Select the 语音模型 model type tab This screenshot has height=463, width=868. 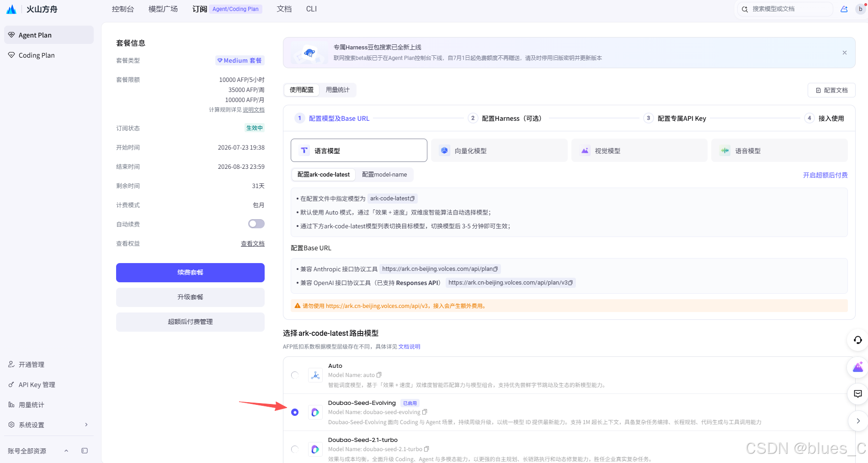[779, 151]
